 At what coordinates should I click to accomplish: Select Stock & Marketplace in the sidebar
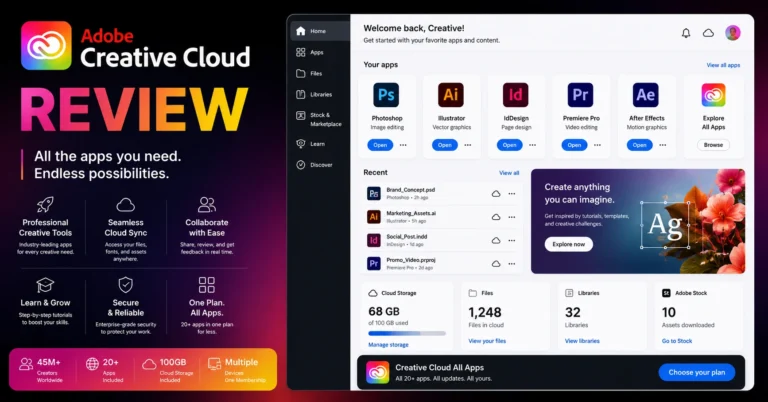coord(320,119)
